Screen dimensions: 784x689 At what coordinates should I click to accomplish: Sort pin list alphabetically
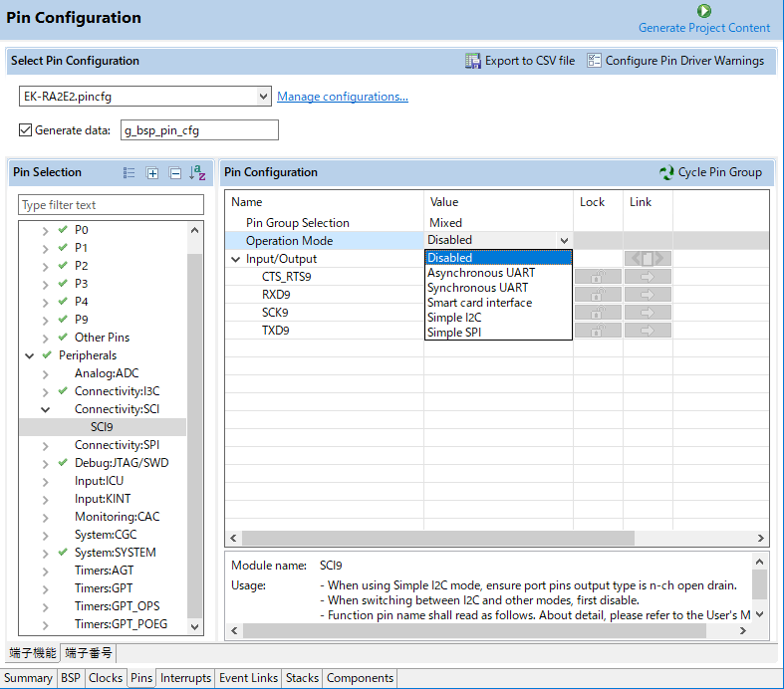(197, 173)
